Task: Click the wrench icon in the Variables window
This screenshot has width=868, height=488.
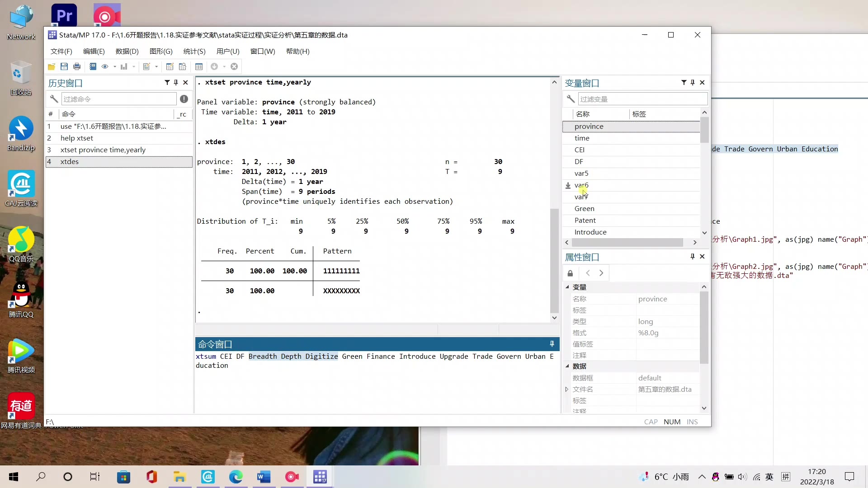Action: (x=571, y=99)
